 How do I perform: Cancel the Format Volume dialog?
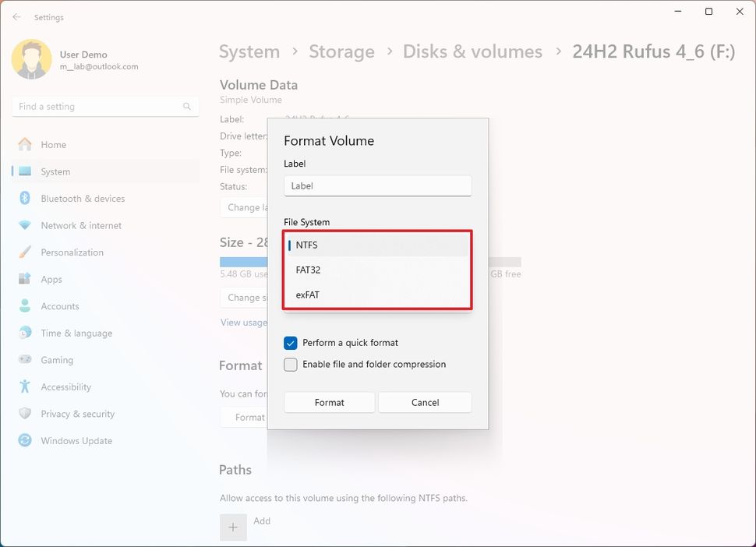pos(425,402)
